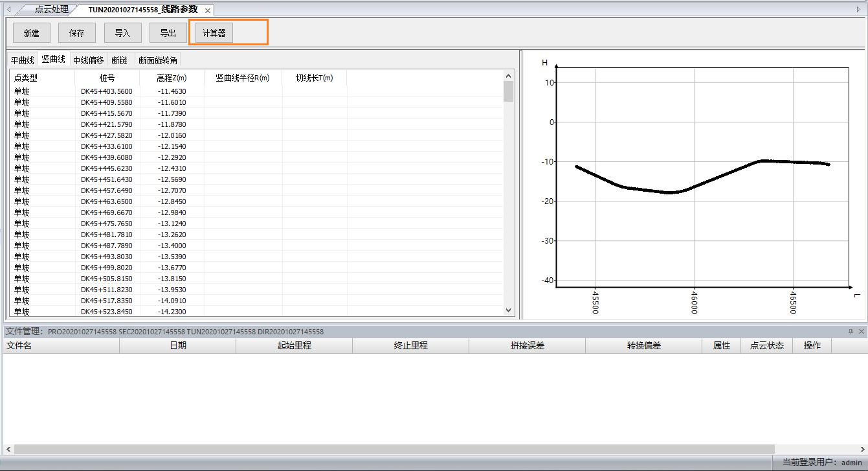Sort by 桩号 column header
868x471 pixels.
click(x=107, y=78)
